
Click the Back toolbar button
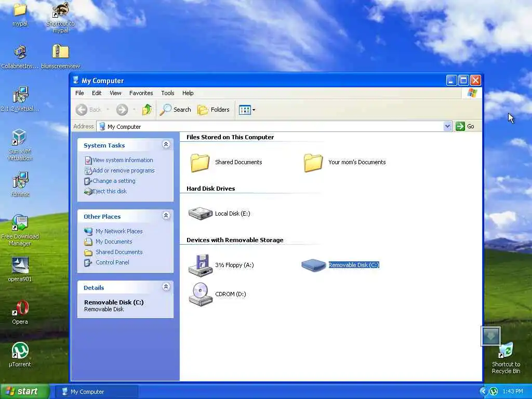[88, 110]
